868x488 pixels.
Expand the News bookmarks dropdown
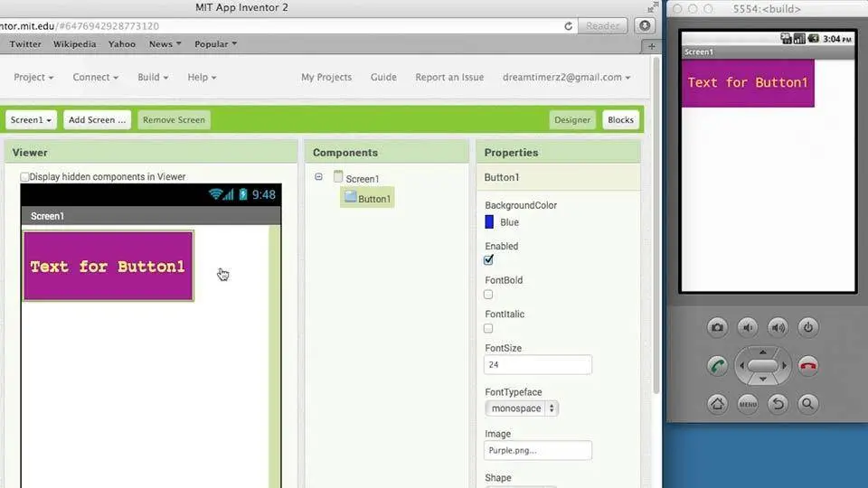165,43
